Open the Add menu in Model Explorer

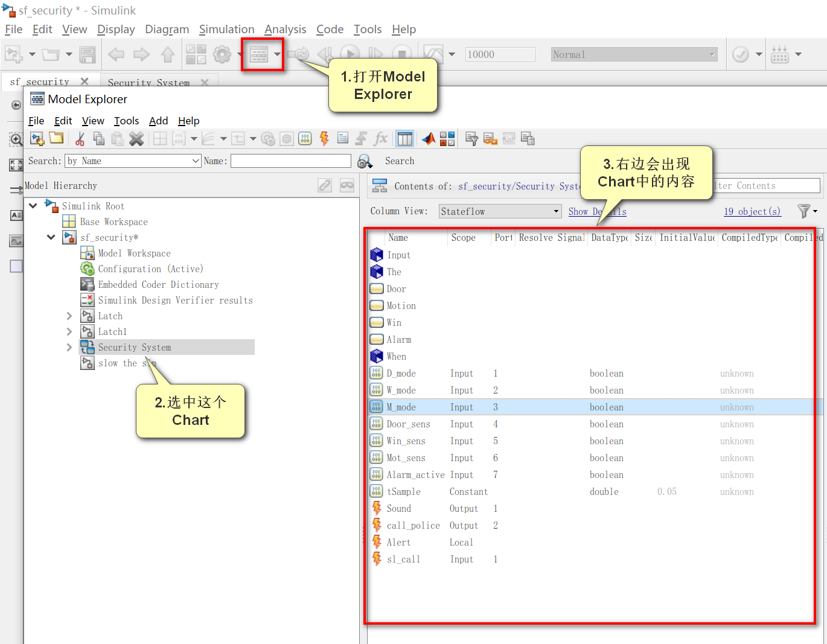(158, 121)
